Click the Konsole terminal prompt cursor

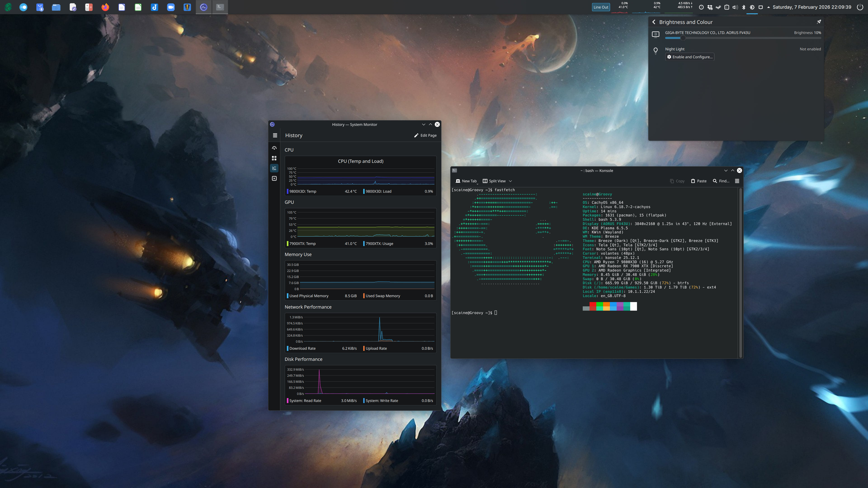click(x=496, y=313)
